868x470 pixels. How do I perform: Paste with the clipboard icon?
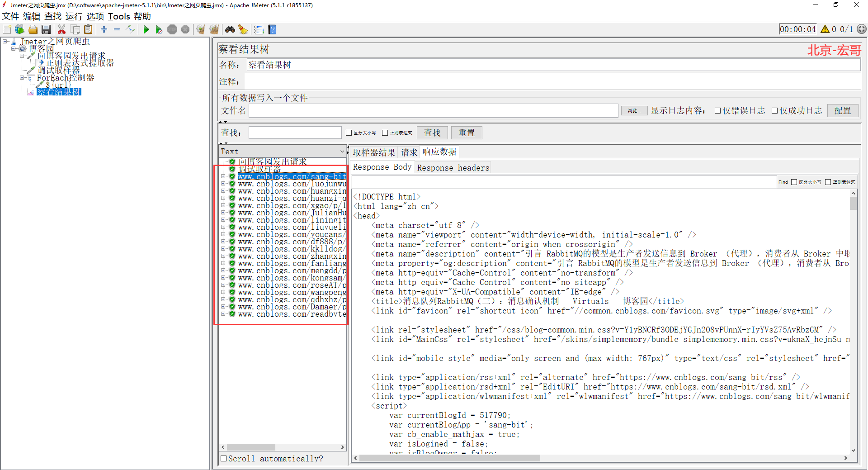pyautogui.click(x=88, y=29)
